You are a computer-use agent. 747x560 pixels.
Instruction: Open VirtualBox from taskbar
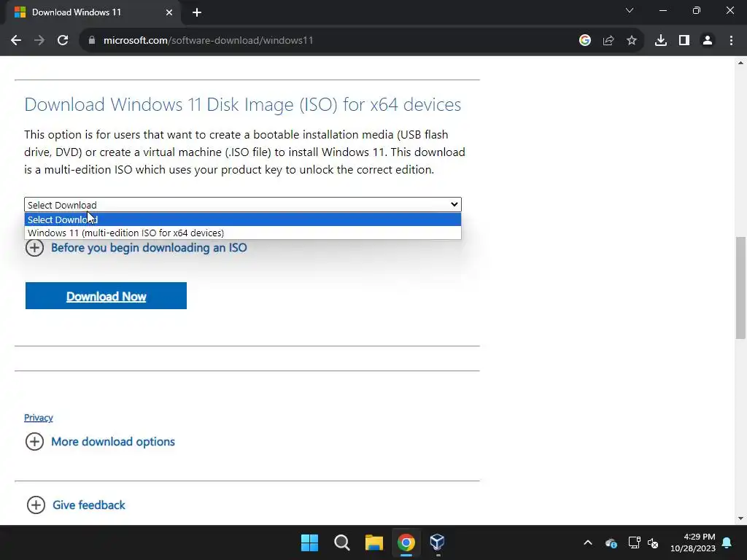click(x=438, y=542)
